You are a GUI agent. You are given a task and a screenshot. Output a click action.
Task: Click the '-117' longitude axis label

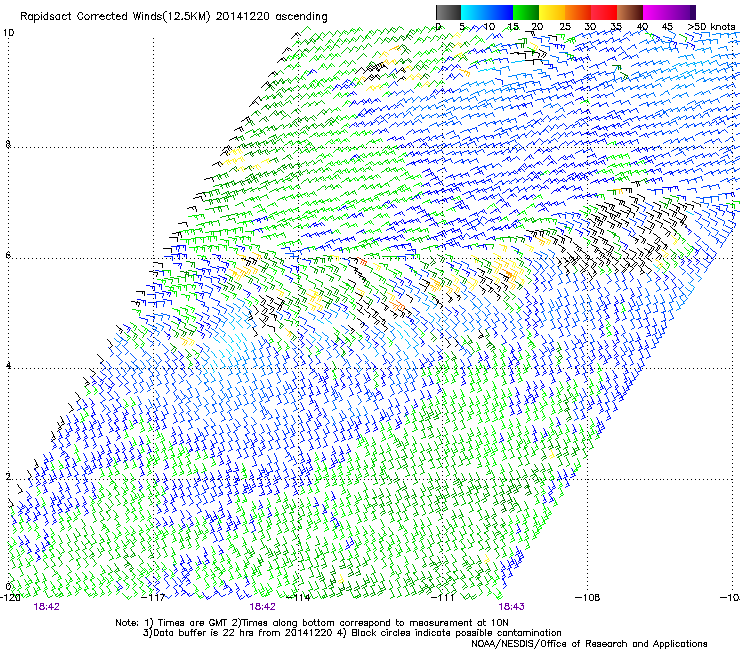(153, 598)
